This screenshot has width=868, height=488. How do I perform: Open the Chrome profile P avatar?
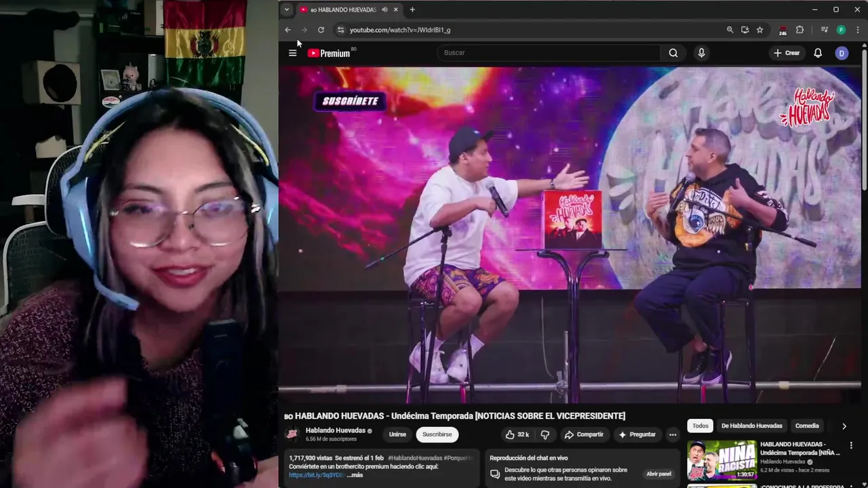[841, 30]
